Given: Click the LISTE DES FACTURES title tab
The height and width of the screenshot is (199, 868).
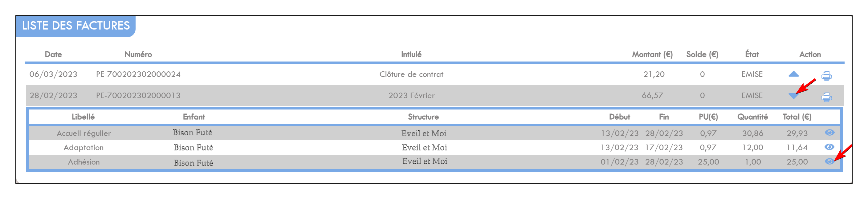Looking at the screenshot, I should coord(76,26).
